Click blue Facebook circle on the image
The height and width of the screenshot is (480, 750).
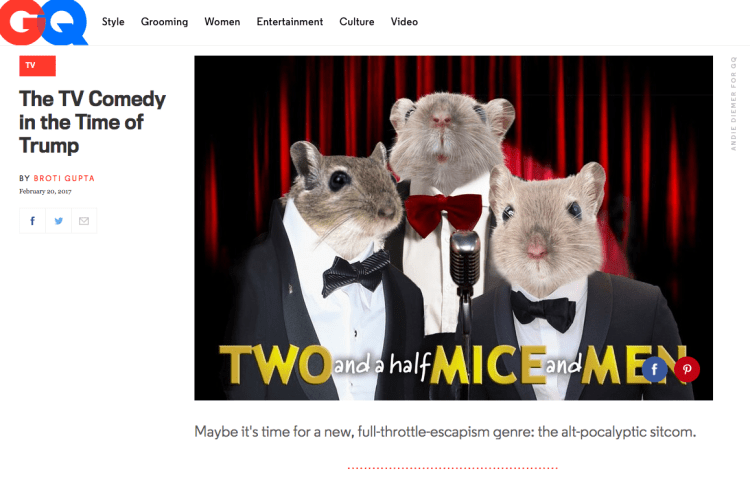click(x=654, y=369)
